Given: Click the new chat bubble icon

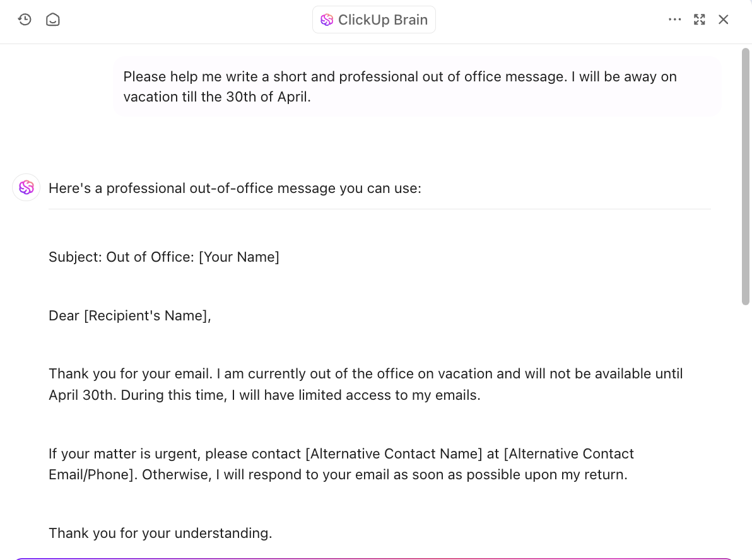Looking at the screenshot, I should 53,20.
